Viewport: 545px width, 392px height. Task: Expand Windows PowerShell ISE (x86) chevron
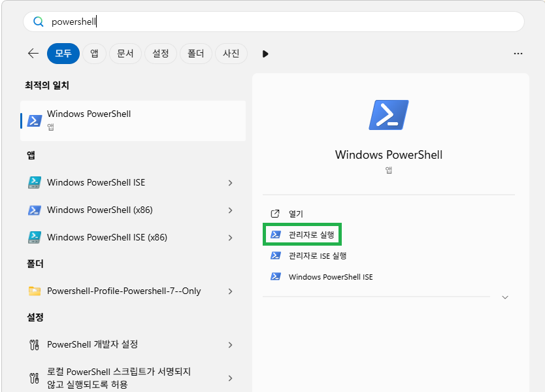tap(230, 238)
